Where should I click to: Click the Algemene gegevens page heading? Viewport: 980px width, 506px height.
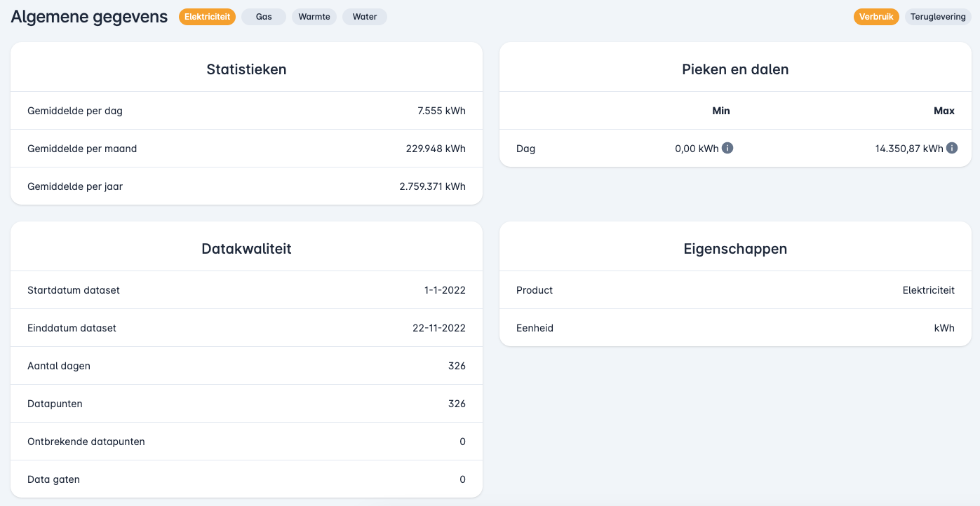pos(89,17)
